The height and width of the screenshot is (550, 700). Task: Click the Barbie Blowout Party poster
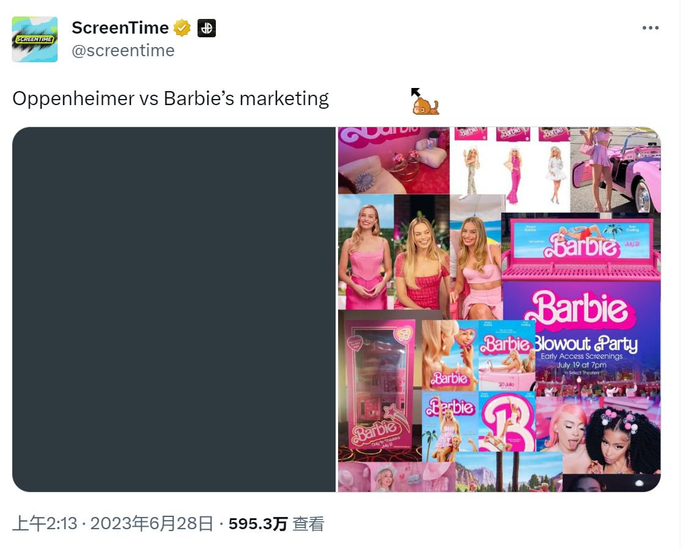click(582, 338)
